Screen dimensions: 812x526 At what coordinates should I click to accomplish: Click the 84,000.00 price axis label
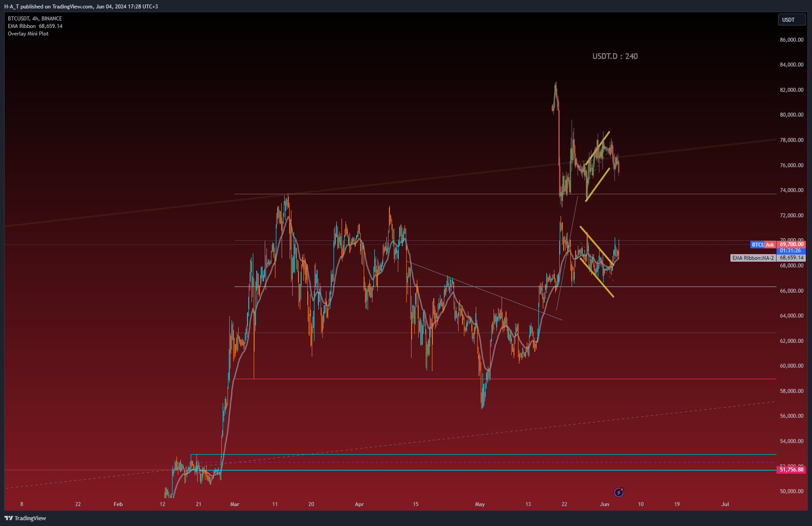pos(792,65)
